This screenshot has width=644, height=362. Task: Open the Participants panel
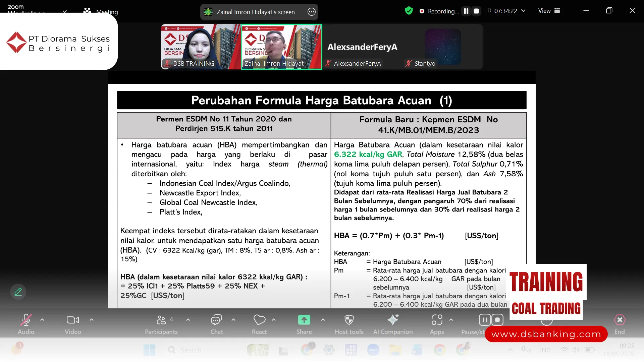tap(161, 324)
